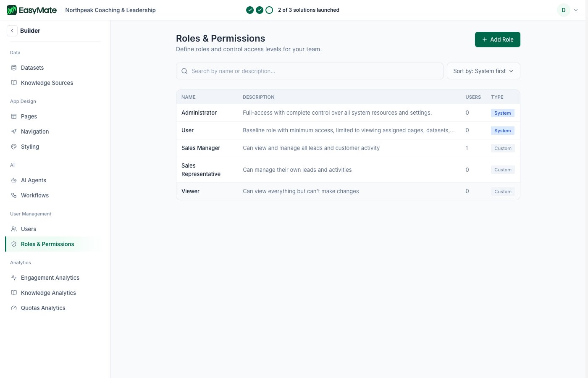
Task: Click the Knowledge Analytics book icon
Action: (14, 293)
